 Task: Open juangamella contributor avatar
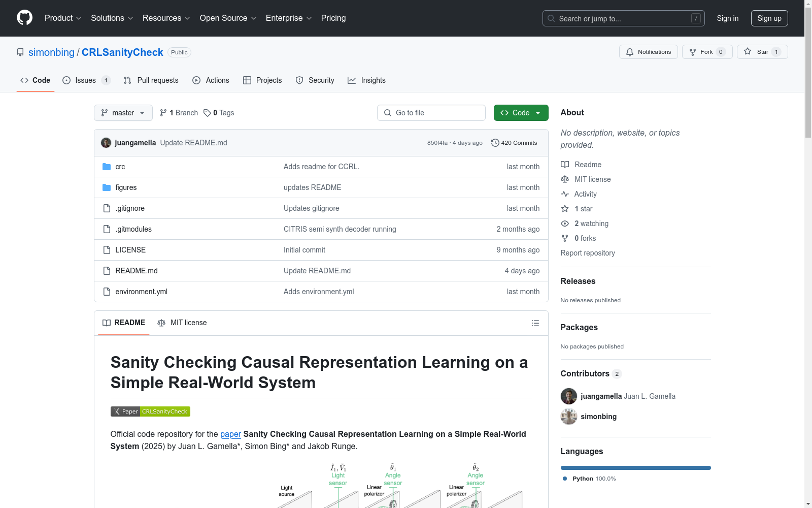(568, 396)
